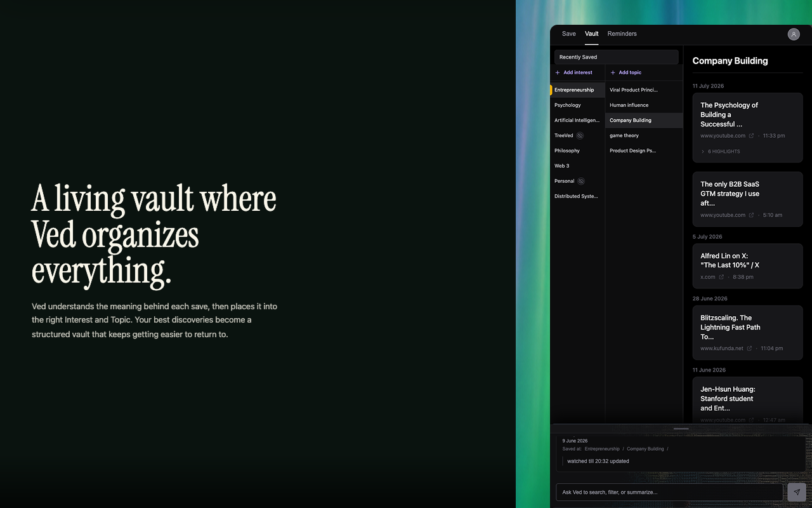Click the Add topic button
Screen dimensions: 812x508
626,72
